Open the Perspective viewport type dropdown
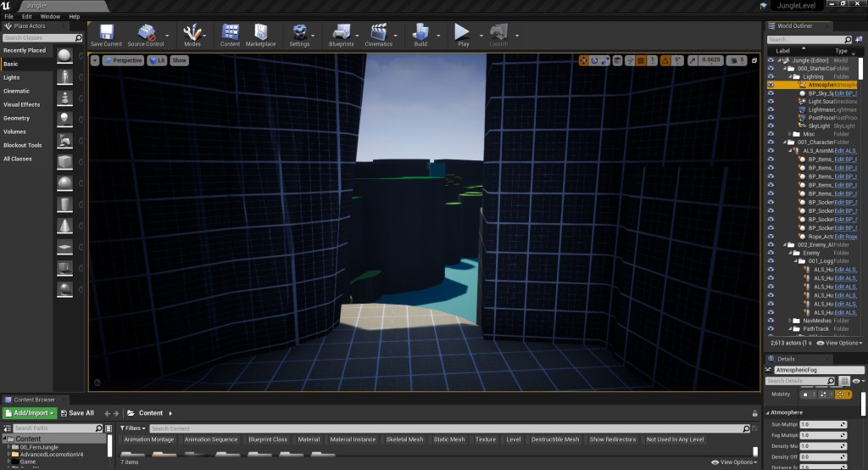The height and width of the screenshot is (470, 868). click(x=124, y=60)
